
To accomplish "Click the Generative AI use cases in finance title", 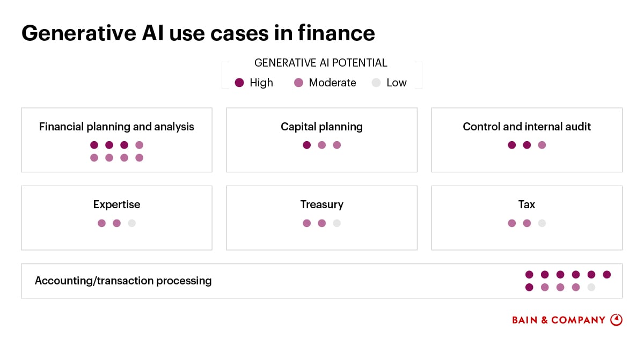I will pyautogui.click(x=198, y=33).
